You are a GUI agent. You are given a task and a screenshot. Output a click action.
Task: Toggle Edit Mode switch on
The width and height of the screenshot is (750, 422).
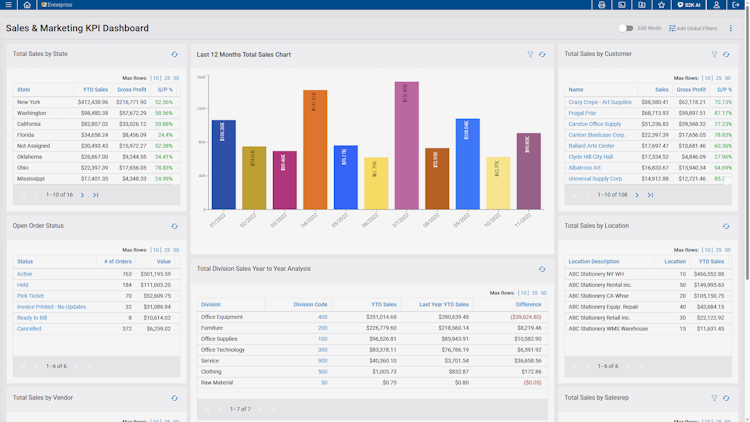[626, 28]
